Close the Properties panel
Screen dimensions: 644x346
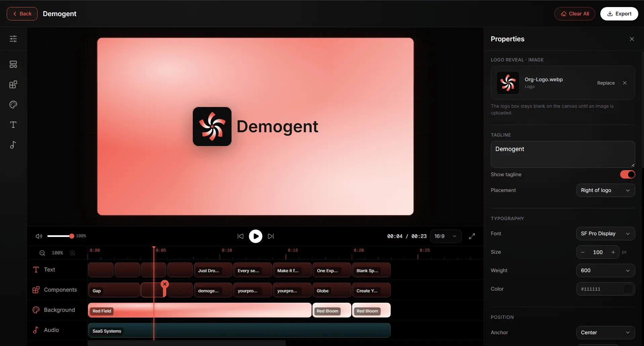click(632, 39)
